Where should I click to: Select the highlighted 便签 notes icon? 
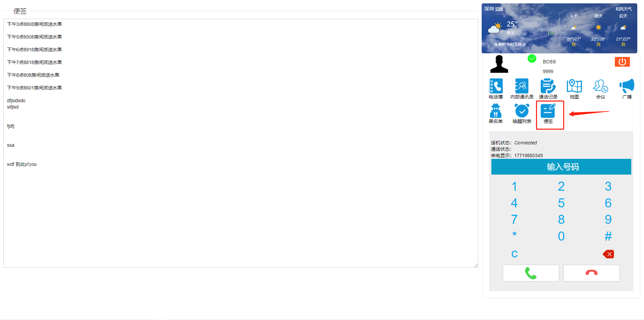pos(549,114)
